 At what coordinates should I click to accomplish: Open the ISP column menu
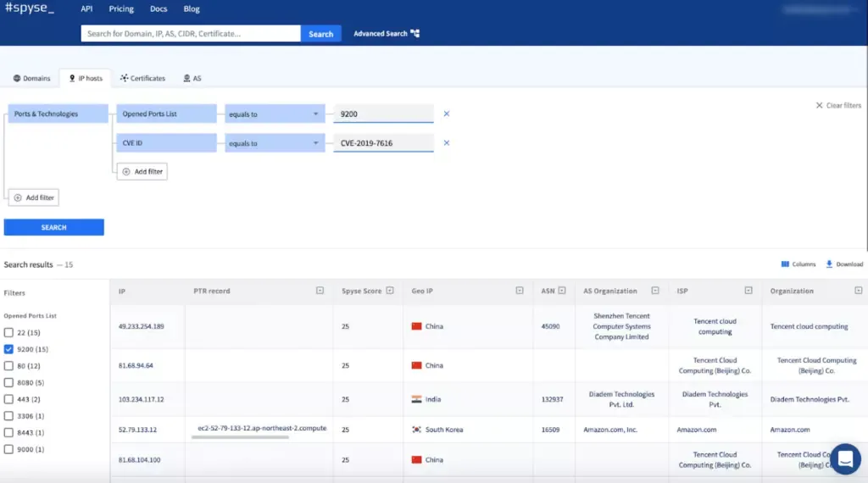pos(748,291)
